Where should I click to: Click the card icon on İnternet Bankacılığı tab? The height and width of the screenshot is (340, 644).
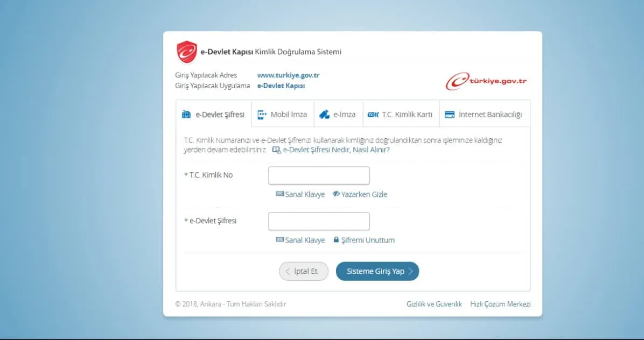pos(449,115)
